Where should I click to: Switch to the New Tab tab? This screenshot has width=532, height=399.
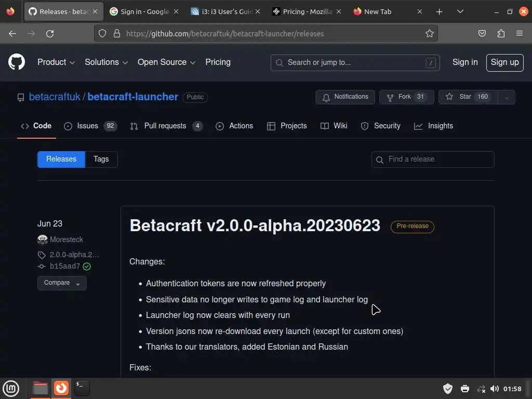[x=388, y=11]
